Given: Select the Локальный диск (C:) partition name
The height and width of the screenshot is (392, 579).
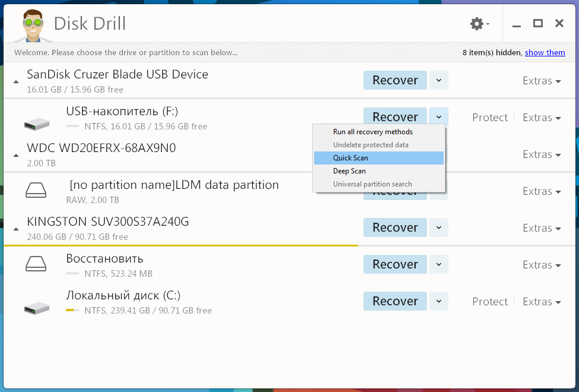Looking at the screenshot, I should click(x=124, y=296).
